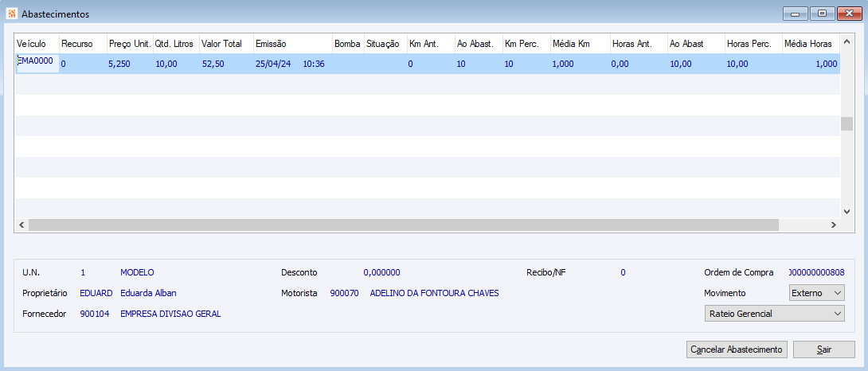Screen dimensions: 868x371
Task: Maximize the Abastecimentos window
Action: pos(822,14)
